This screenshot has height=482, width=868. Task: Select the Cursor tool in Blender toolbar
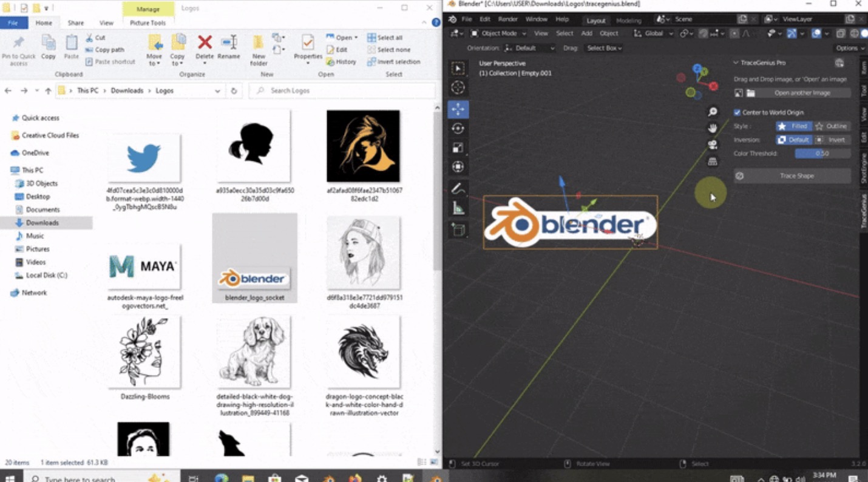point(458,88)
